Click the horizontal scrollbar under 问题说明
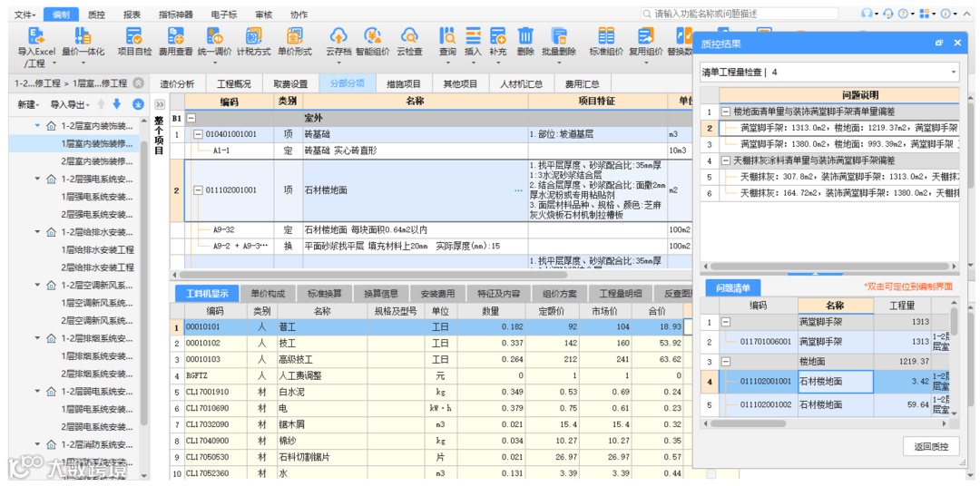 point(829,266)
